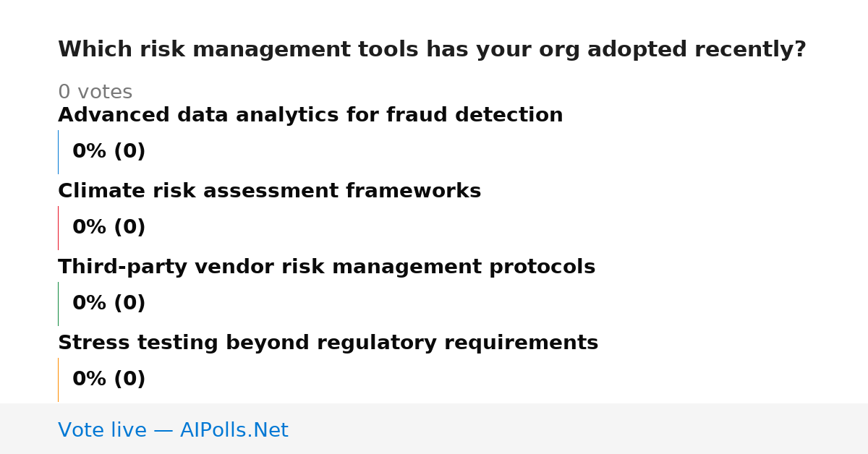Click result value under Climate risk assessment
Viewport: 868px width, 454px height.
pyautogui.click(x=109, y=228)
